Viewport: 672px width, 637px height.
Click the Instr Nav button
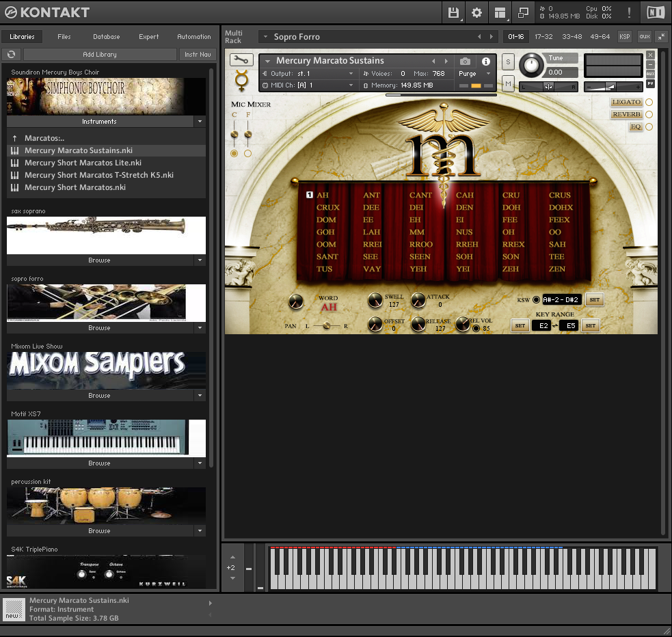[x=198, y=55]
